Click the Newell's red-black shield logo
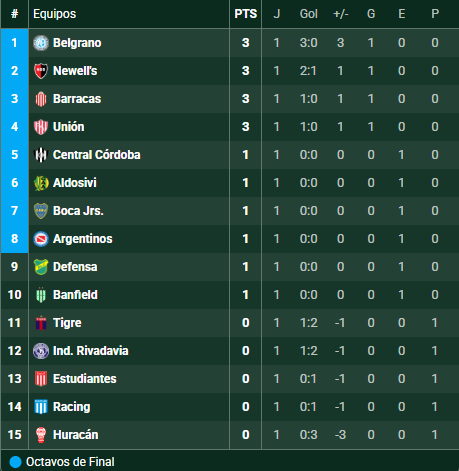Viewport: 459px width, 471px height. click(x=41, y=71)
